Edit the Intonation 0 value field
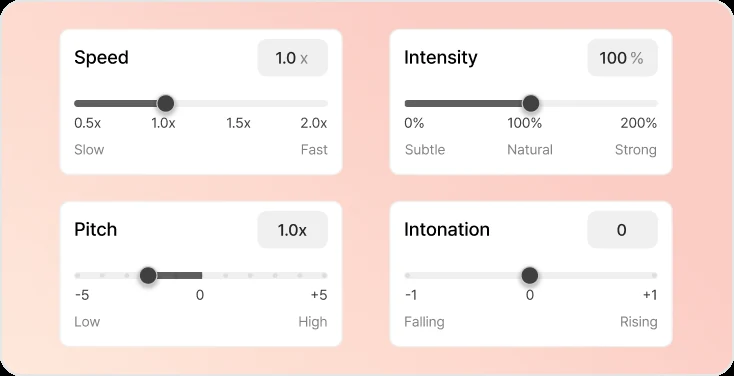 pyautogui.click(x=623, y=230)
